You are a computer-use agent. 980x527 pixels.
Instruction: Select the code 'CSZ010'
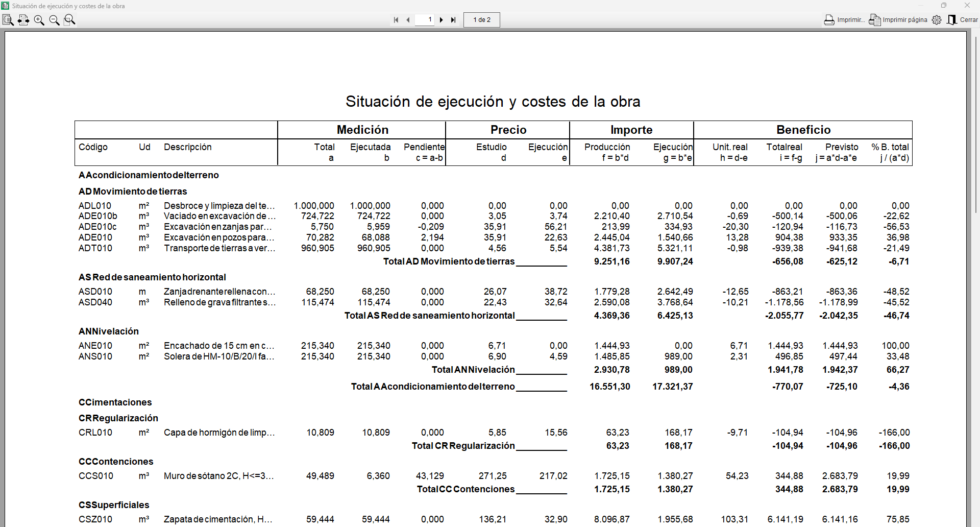pos(95,519)
